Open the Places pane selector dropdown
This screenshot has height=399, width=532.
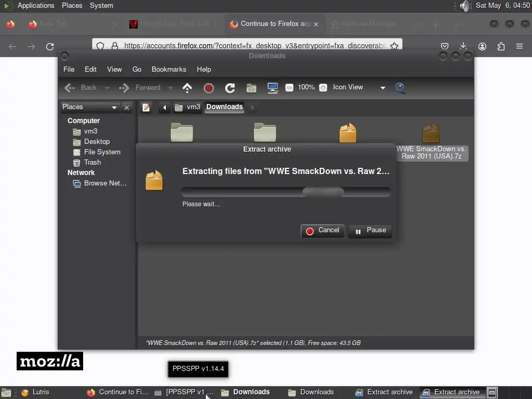(90, 107)
